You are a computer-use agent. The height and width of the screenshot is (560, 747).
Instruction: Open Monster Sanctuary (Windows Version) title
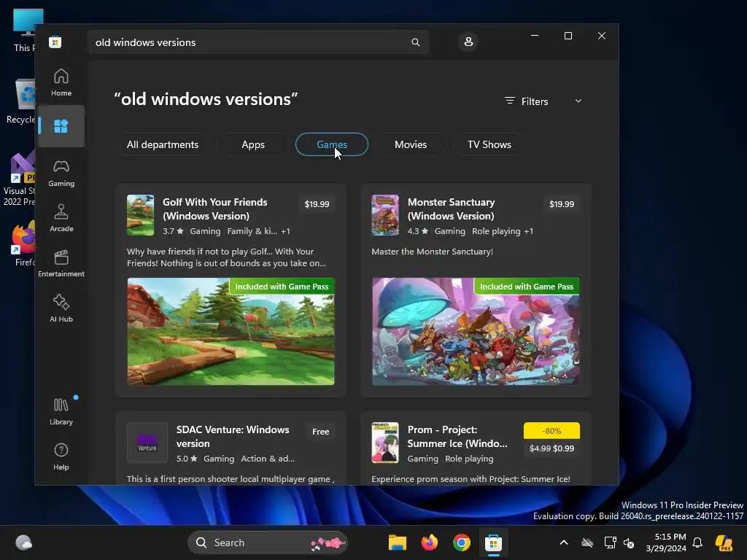click(x=451, y=209)
